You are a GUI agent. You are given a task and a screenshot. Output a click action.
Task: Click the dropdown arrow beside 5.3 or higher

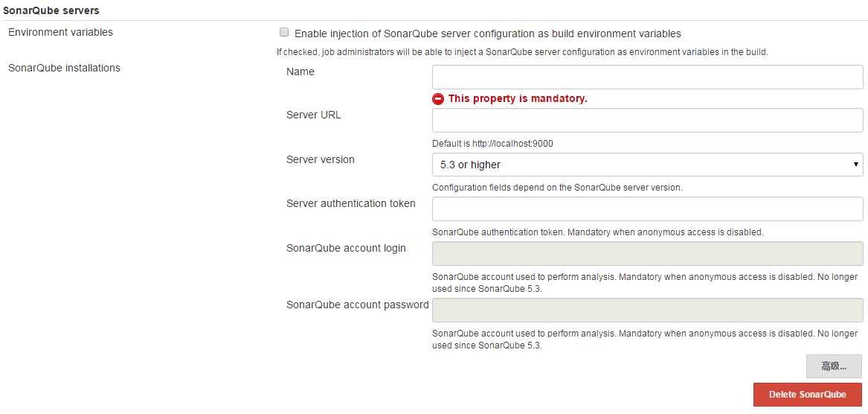(856, 165)
